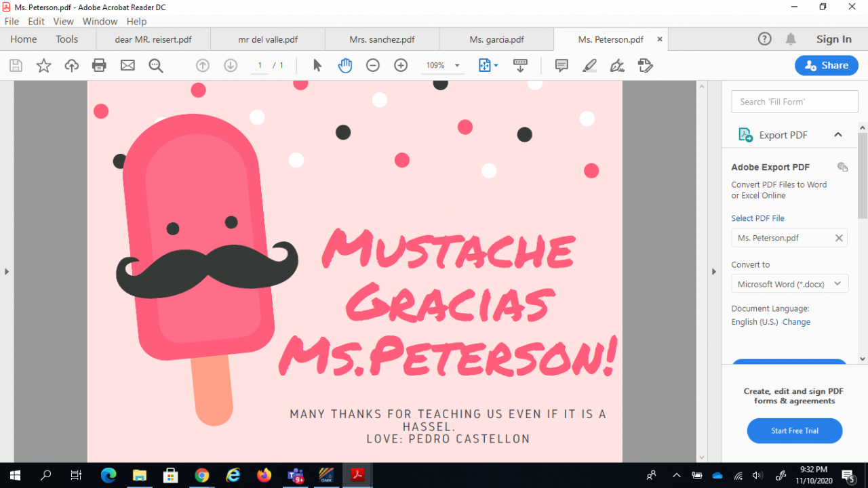
Task: Open the Window menu
Action: 100,22
